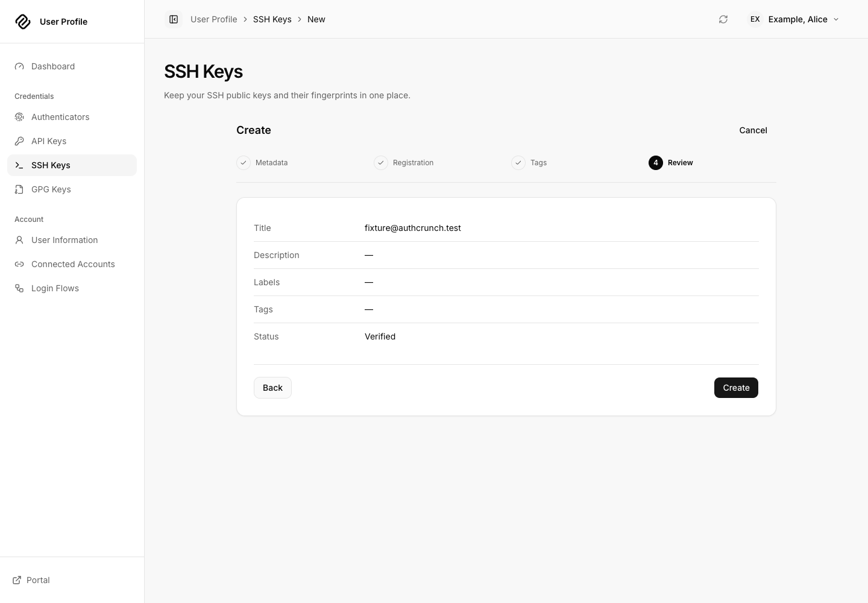Go to the Metadata step label
Screen dimensions: 868x603
(x=271, y=163)
